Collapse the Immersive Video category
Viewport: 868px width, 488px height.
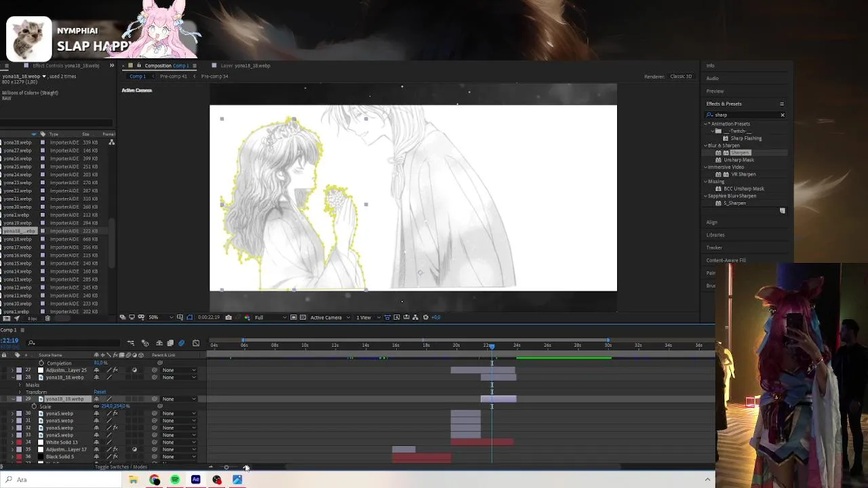point(705,167)
